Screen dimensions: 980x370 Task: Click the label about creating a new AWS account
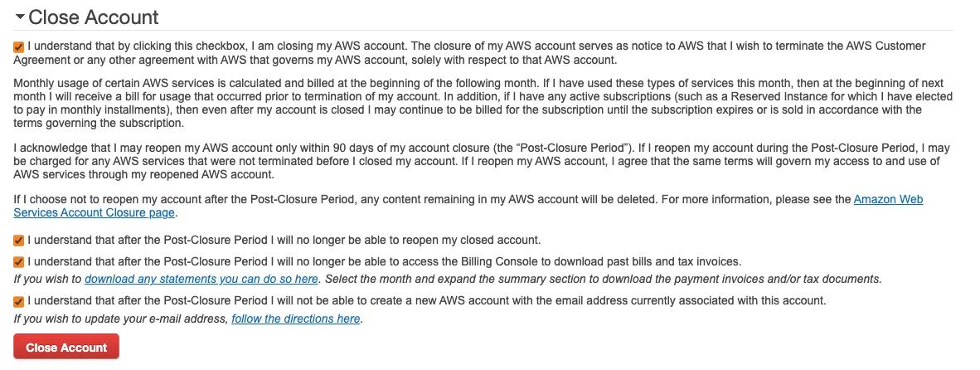click(426, 300)
